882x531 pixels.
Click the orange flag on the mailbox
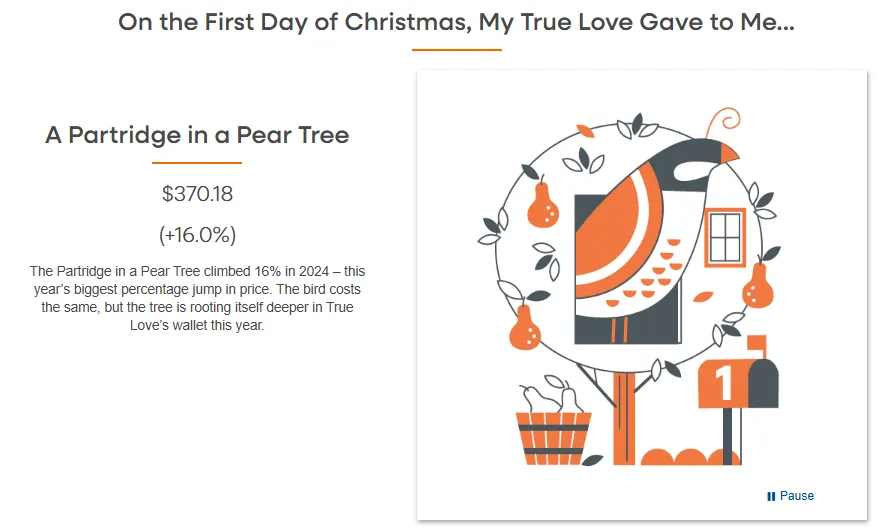click(x=756, y=344)
